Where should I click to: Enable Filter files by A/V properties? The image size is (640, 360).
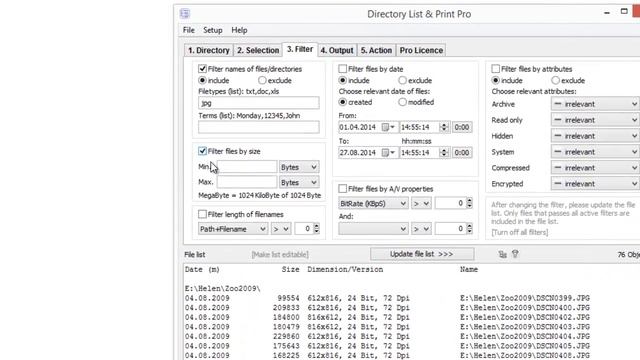343,189
